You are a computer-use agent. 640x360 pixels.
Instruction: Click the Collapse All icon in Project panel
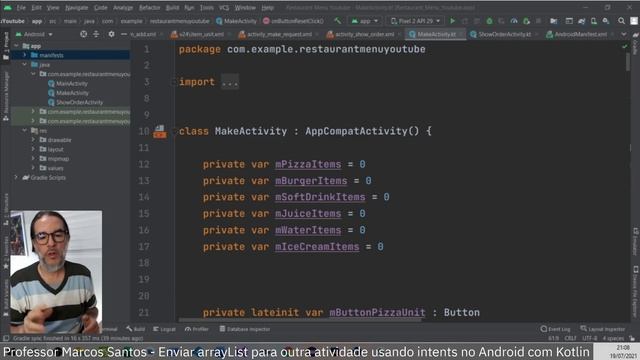pos(96,34)
